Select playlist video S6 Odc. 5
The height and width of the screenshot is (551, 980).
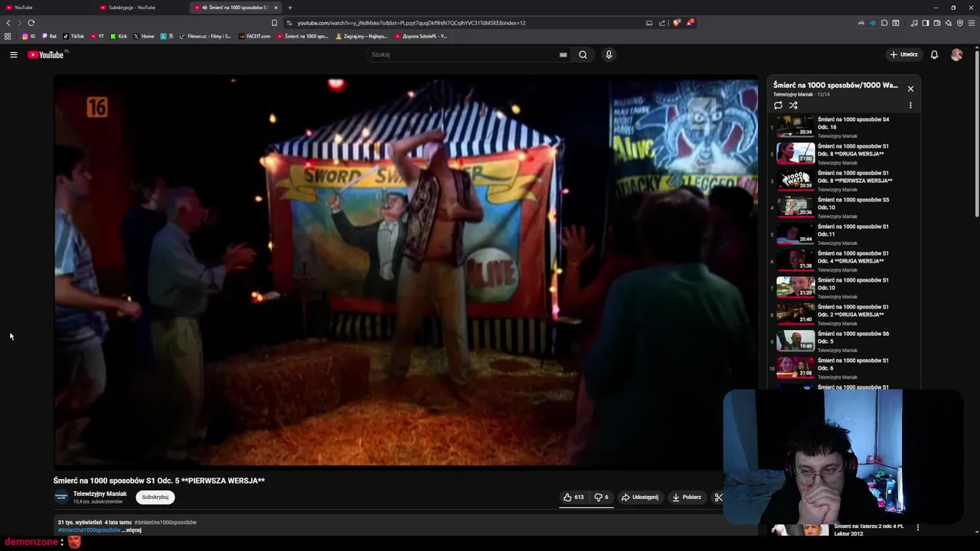tap(844, 341)
